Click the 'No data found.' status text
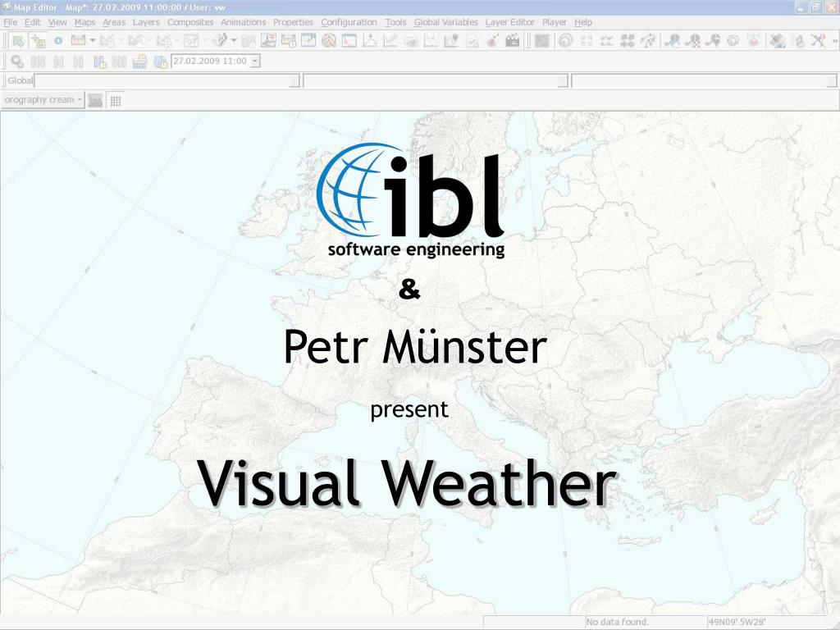The height and width of the screenshot is (630, 840). click(617, 622)
